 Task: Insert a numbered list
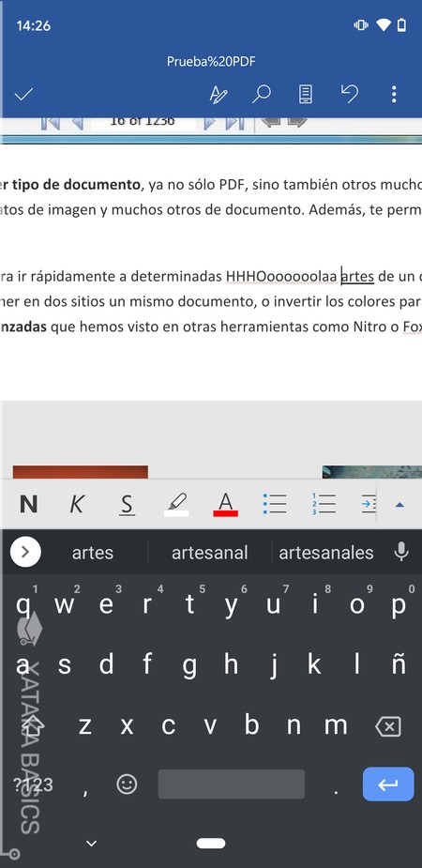tap(324, 504)
